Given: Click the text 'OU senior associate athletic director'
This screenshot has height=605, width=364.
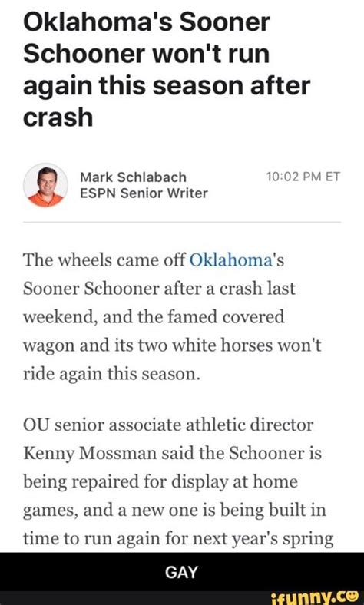Looking at the screenshot, I should coord(168,425).
